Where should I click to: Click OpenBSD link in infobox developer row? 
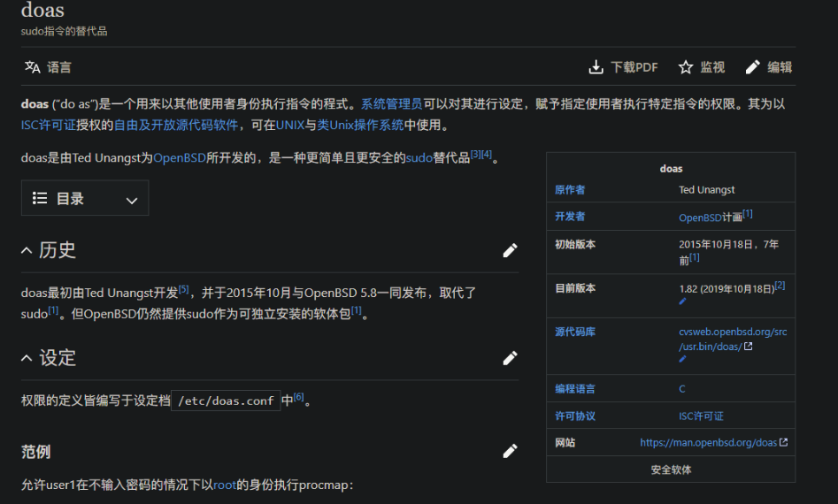coord(700,218)
